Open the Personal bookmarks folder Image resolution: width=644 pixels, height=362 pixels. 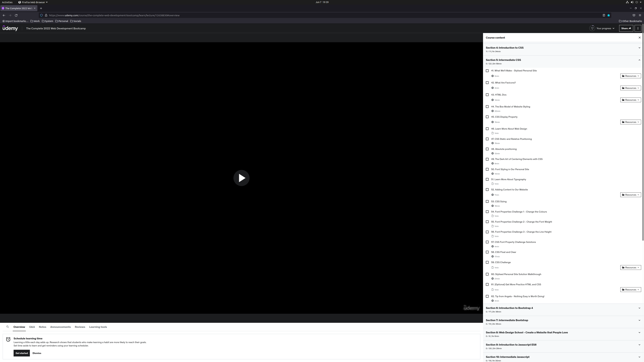[62, 21]
